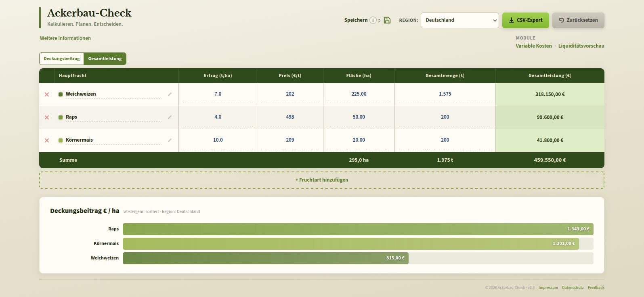
Task: Delete the Weichweizen row with red X
Action: [x=47, y=94]
